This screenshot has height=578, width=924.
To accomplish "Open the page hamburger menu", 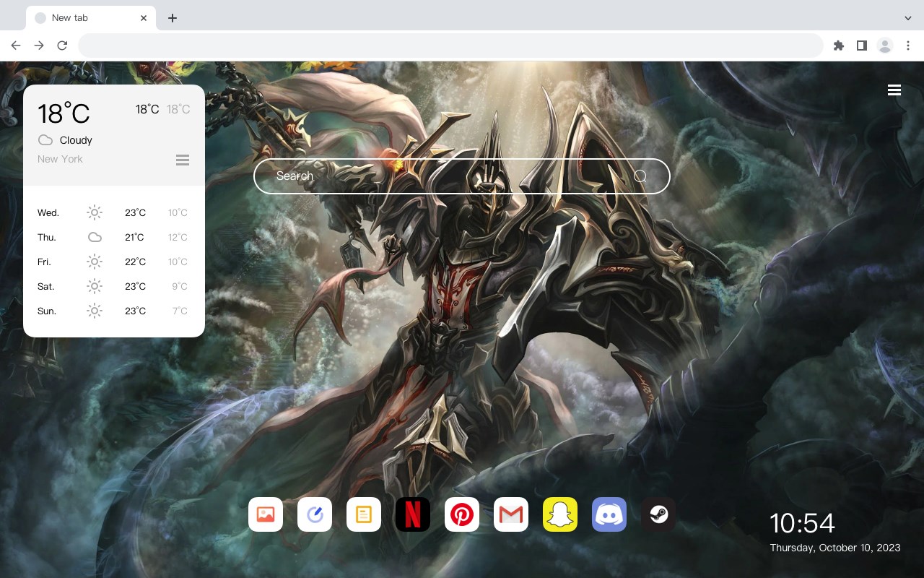I will coord(894,90).
